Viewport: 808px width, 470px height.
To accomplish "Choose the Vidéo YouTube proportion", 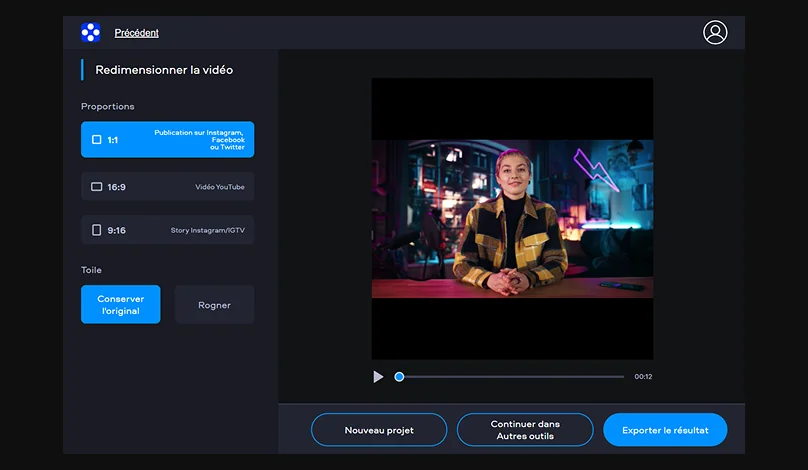I will tap(219, 187).
